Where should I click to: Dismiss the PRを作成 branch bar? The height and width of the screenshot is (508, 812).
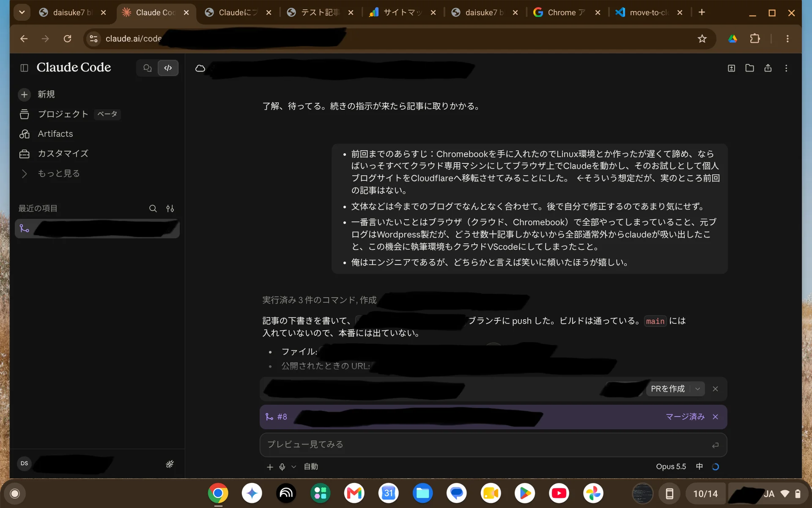(715, 389)
